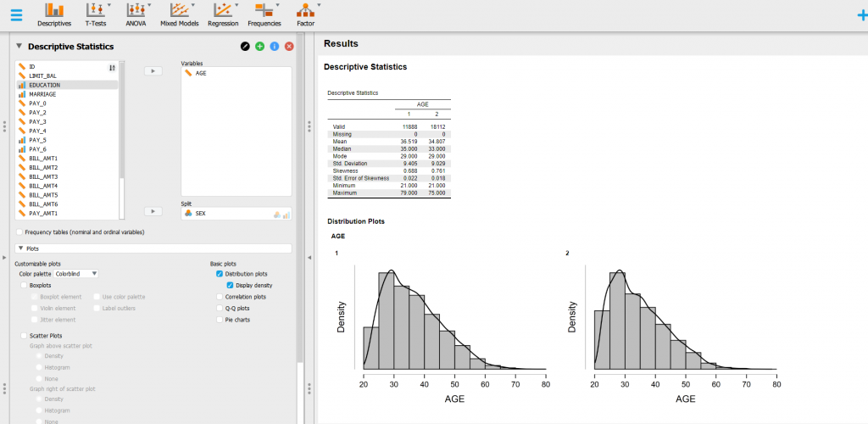Open the Factor menu

[x=305, y=14]
